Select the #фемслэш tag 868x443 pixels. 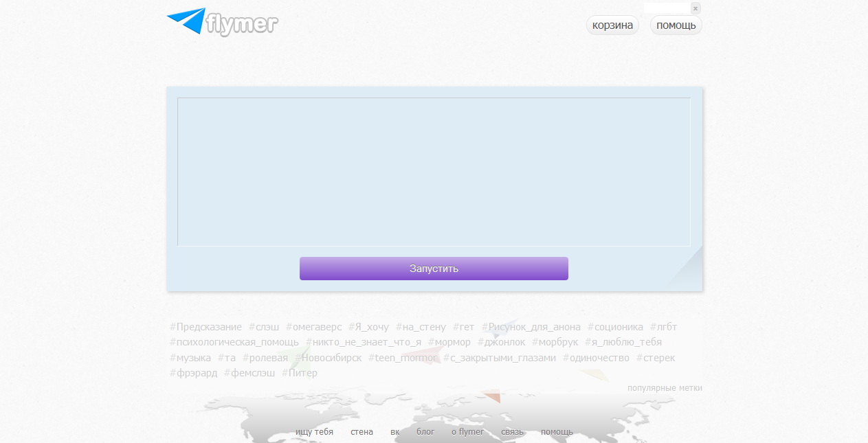(249, 373)
